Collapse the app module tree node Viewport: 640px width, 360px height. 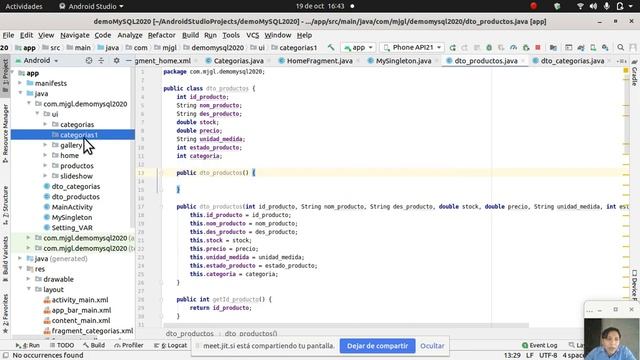pos(13,73)
